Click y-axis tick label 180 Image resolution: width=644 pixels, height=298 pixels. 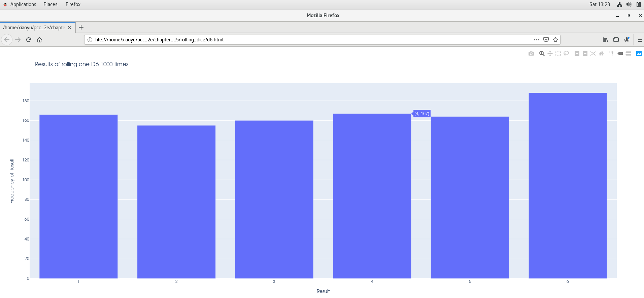(x=26, y=101)
